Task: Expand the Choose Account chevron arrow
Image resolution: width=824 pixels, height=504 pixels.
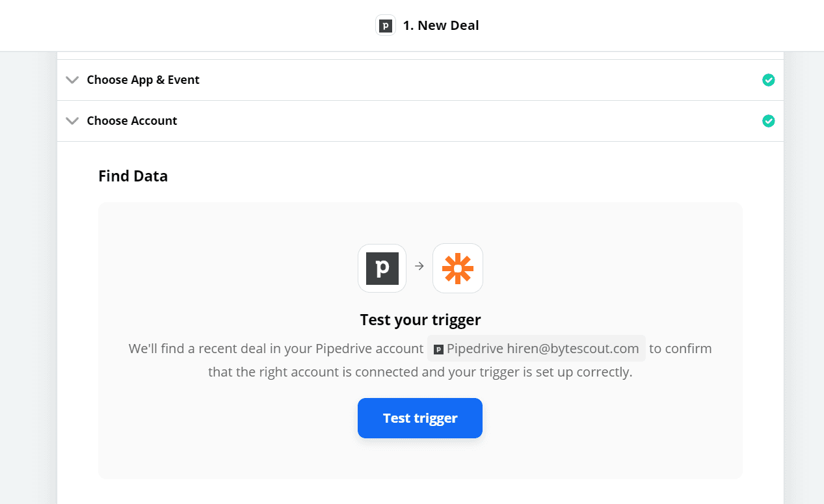Action: (x=72, y=121)
